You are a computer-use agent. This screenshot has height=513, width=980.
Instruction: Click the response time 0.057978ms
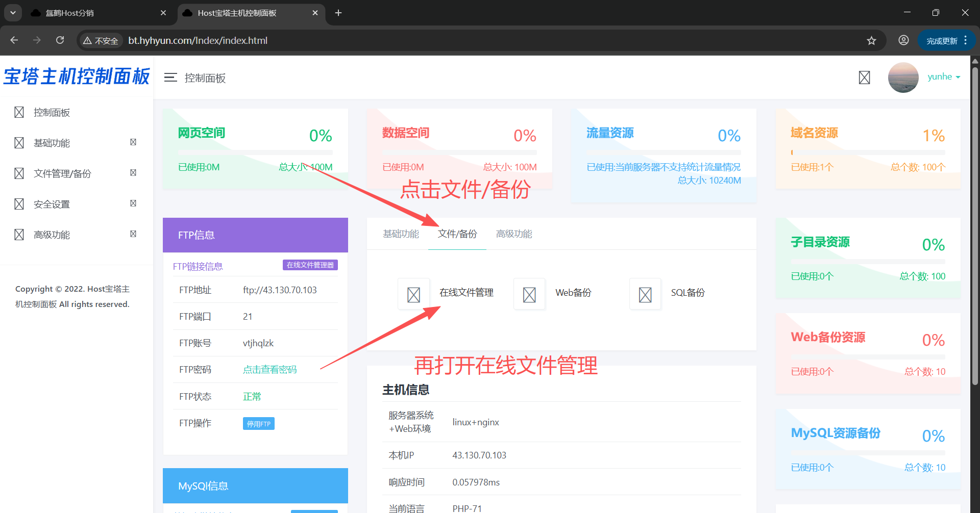coord(476,482)
